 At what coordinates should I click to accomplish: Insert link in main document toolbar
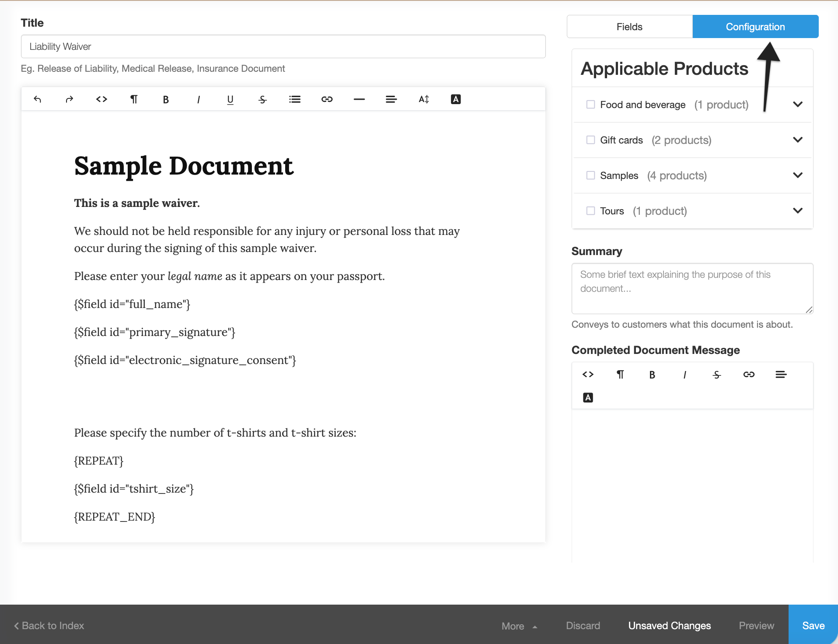(327, 99)
